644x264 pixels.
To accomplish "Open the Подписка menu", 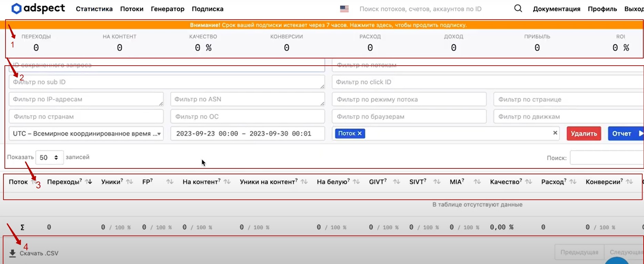I will click(x=207, y=9).
